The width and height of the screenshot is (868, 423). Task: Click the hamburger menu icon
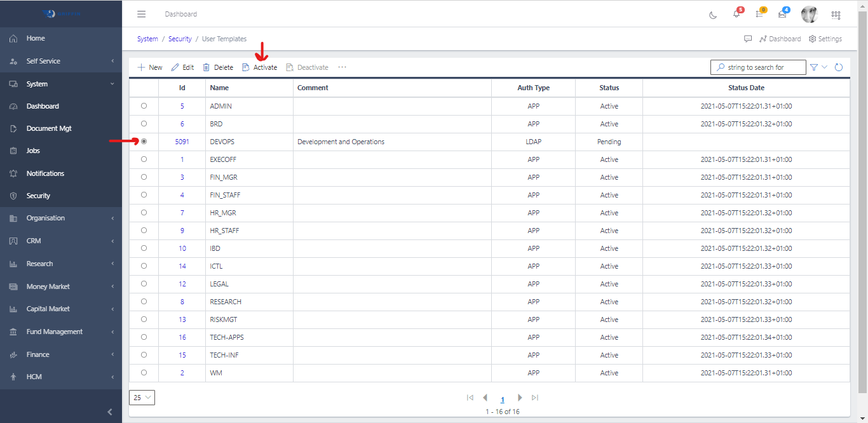point(142,14)
